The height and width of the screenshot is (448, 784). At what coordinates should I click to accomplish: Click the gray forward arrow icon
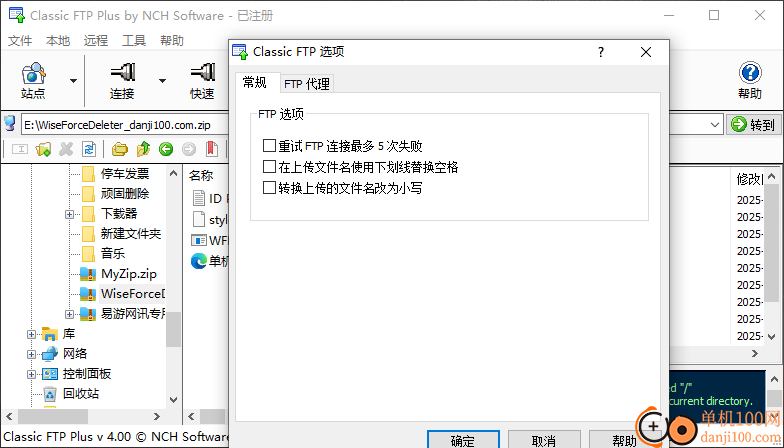tap(189, 148)
